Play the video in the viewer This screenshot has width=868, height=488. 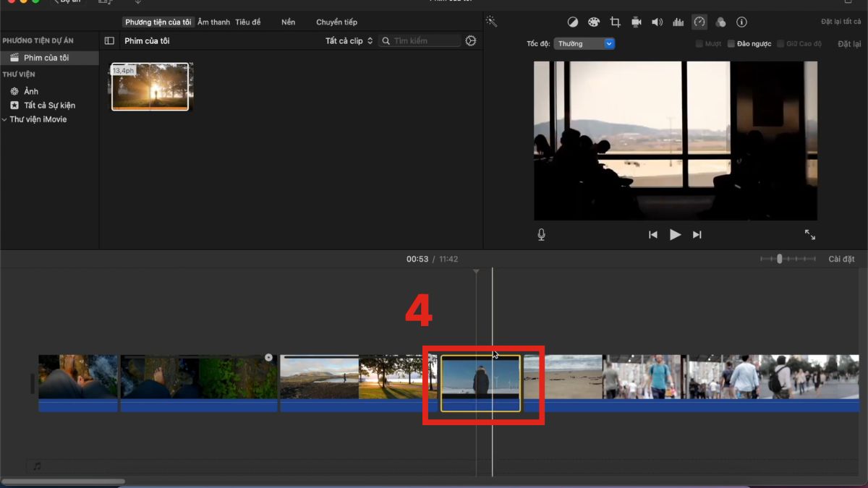click(675, 235)
